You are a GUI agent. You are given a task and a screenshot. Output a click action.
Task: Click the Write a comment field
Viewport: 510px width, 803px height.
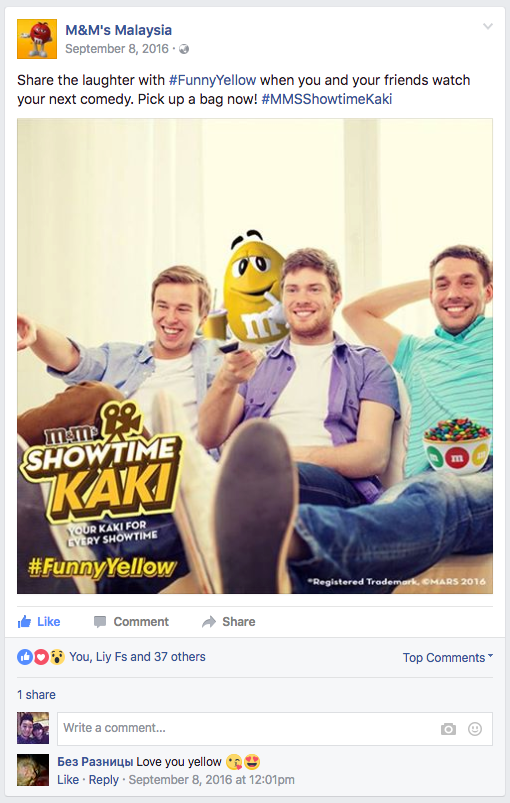coord(275,729)
